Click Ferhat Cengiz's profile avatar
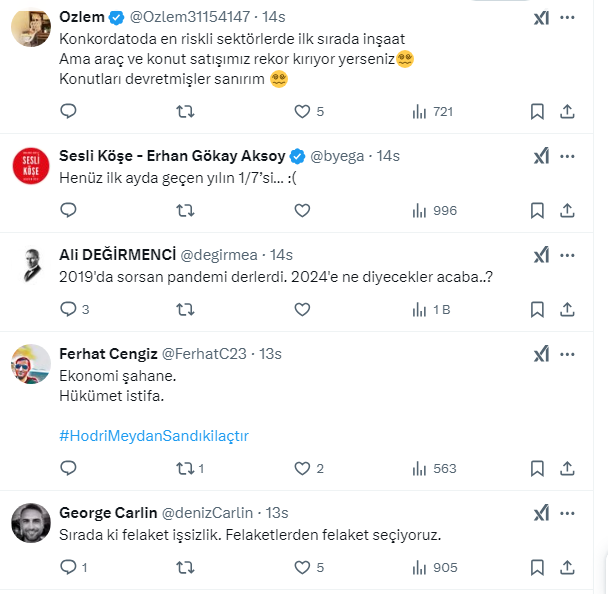This screenshot has width=608, height=594. (31, 365)
